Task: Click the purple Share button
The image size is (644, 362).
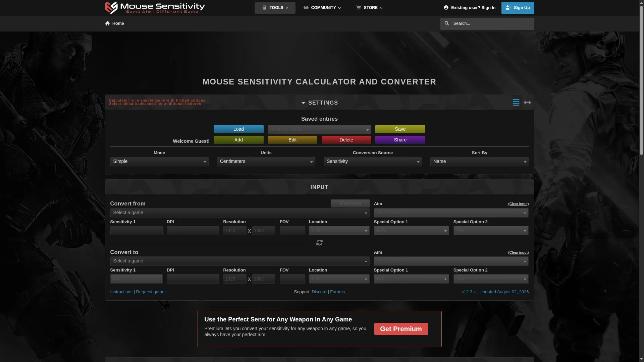Action: tap(400, 140)
